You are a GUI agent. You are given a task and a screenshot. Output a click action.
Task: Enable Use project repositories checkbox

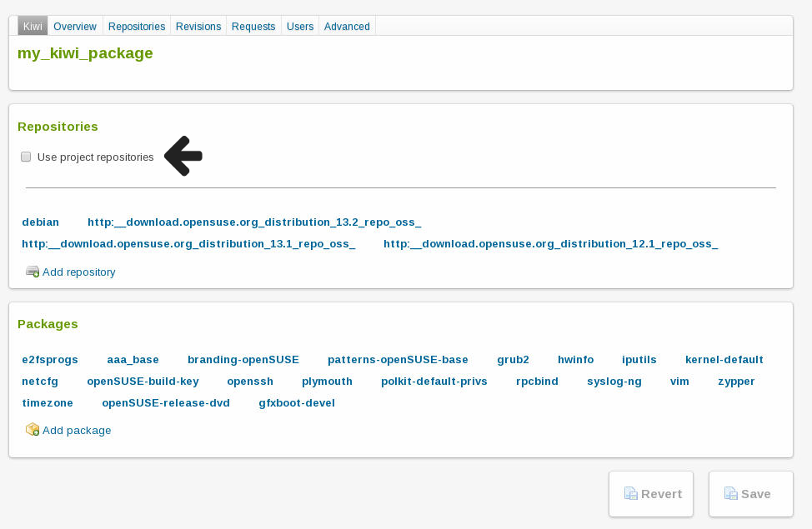pos(26,157)
